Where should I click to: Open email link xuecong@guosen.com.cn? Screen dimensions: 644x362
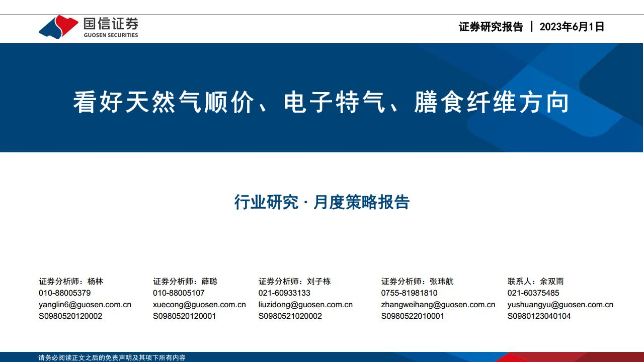[x=199, y=304]
